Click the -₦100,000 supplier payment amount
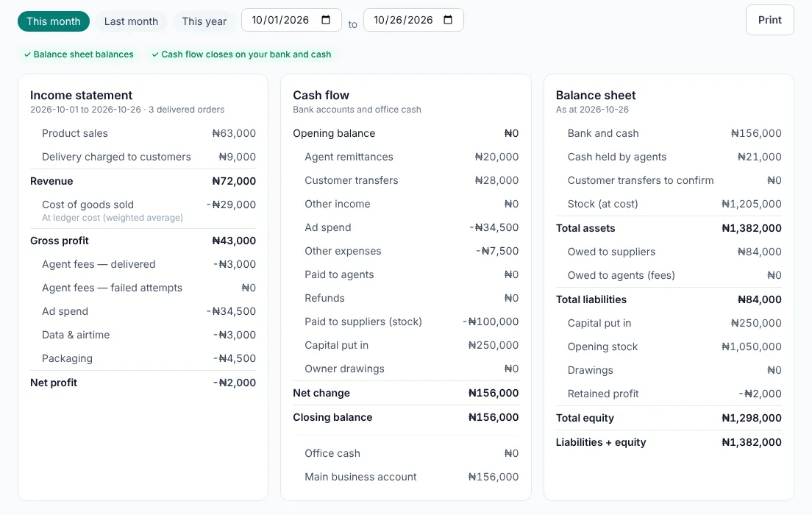Screen dimensions: 812x515 pyautogui.click(x=491, y=322)
